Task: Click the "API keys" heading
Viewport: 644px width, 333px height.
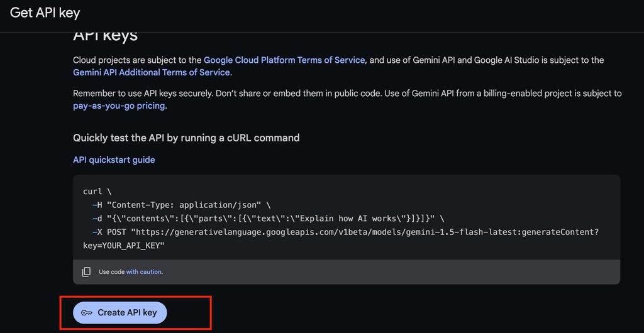Action: point(105,36)
